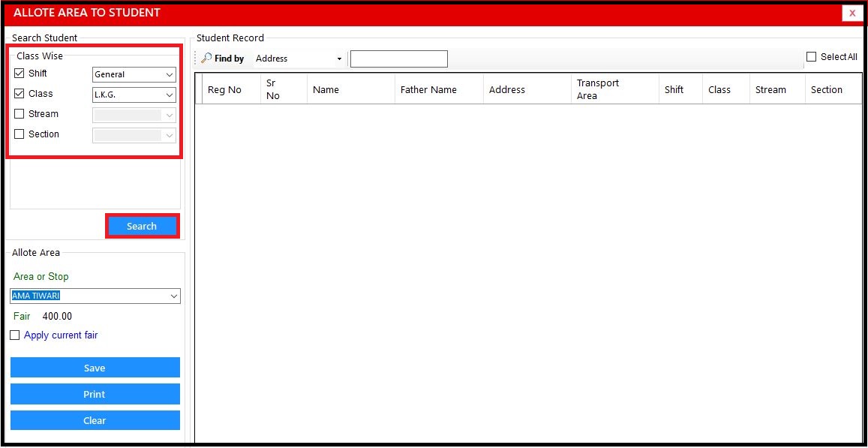Open the disabled Stream dropdown

coord(134,115)
